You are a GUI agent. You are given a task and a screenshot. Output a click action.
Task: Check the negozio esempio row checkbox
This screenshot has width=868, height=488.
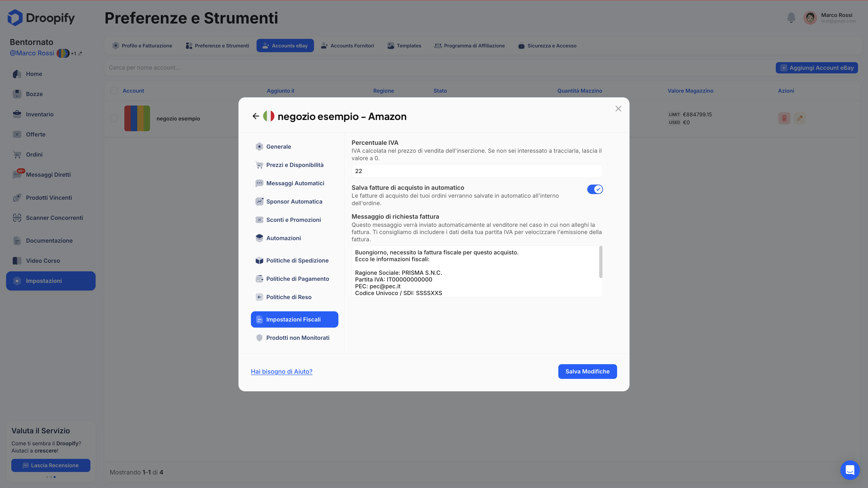pos(114,118)
